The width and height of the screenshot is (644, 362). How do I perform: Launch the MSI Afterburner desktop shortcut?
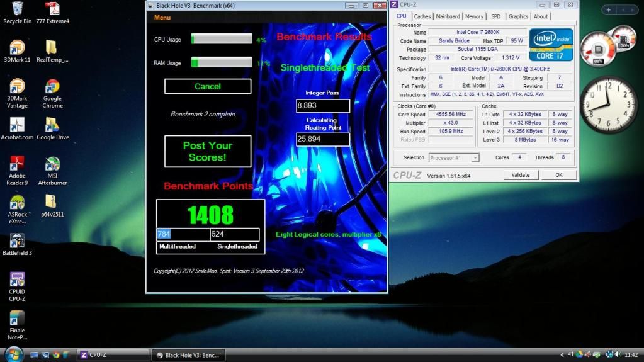52,171
